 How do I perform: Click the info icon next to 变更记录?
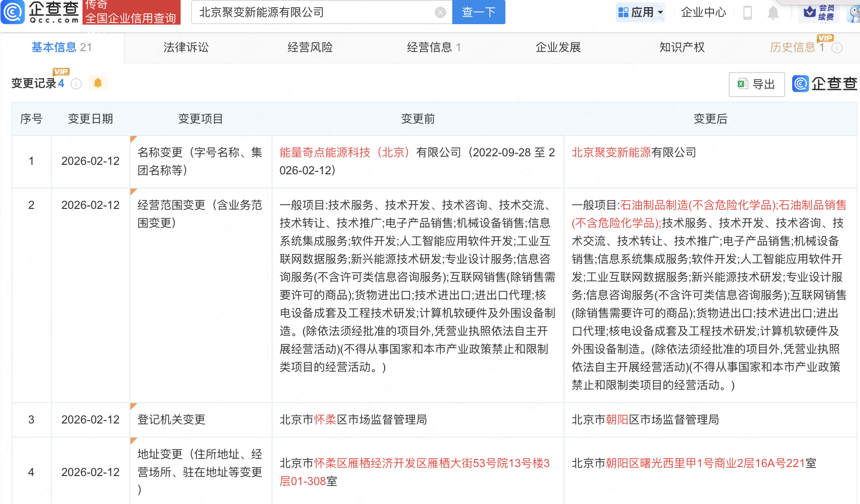tap(76, 84)
